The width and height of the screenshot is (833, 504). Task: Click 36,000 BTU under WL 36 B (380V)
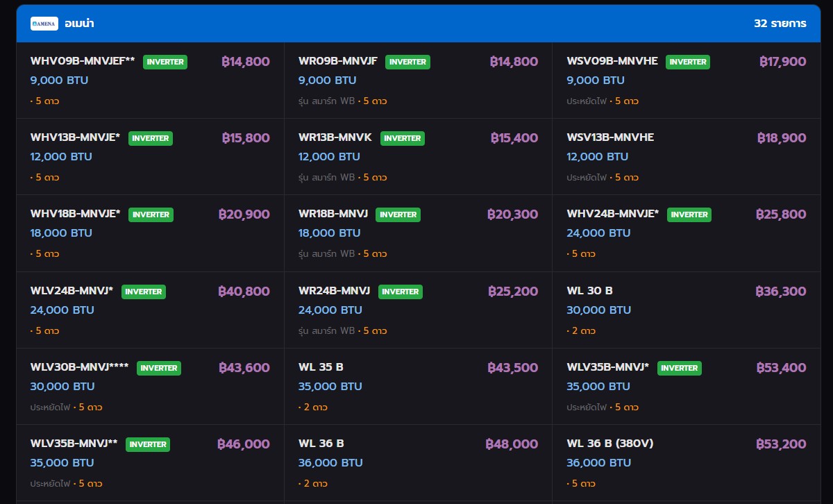point(598,463)
